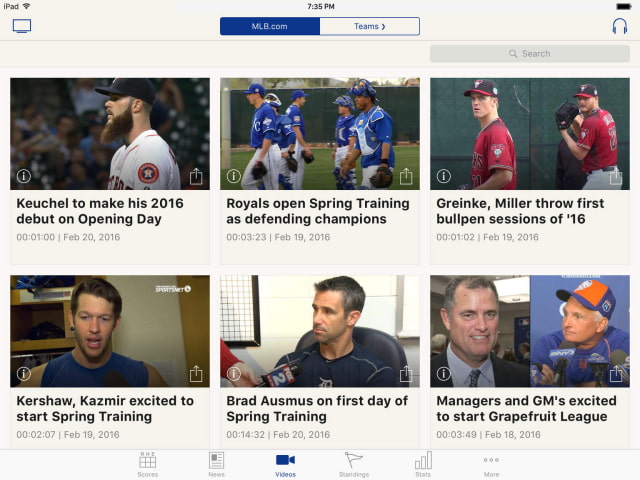Switch to the Scores tab
Image resolution: width=640 pixels, height=480 pixels.
[x=147, y=465]
